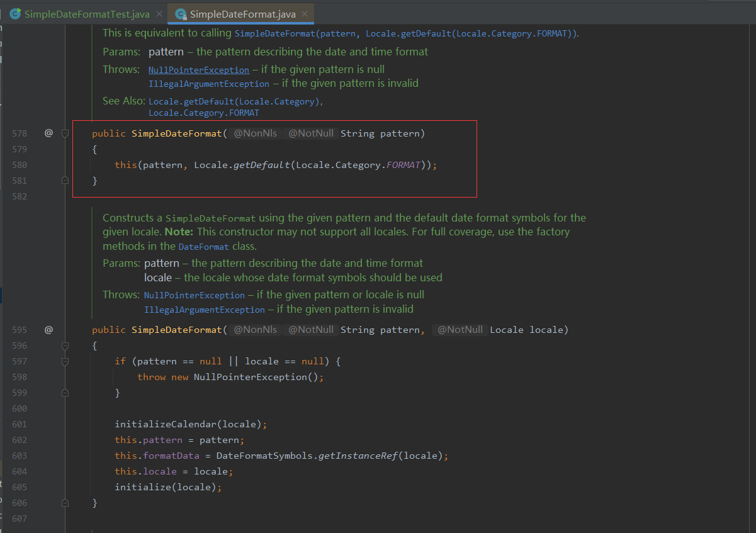Click the @NonNls inlay hint on line 595
The width and height of the screenshot is (756, 533).
[254, 329]
